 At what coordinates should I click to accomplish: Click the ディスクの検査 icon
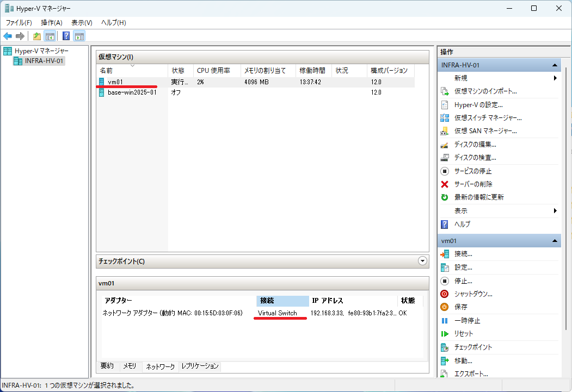click(x=444, y=158)
